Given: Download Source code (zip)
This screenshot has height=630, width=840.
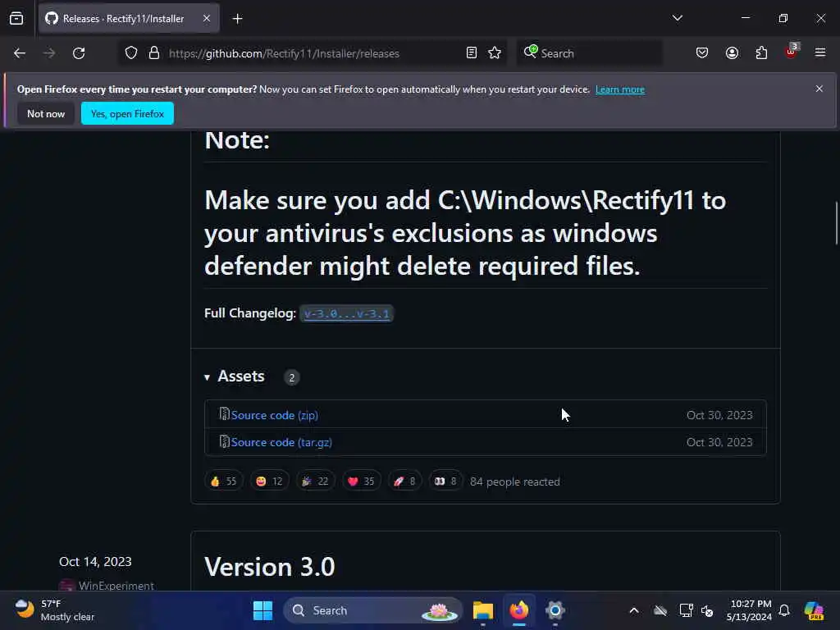Looking at the screenshot, I should click(x=274, y=415).
